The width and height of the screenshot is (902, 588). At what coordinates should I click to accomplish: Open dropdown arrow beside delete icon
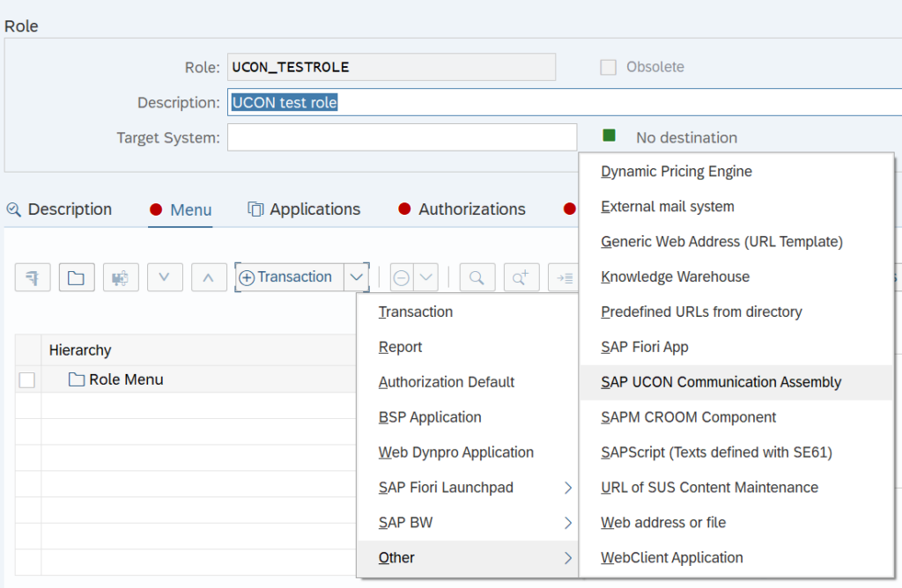(425, 277)
